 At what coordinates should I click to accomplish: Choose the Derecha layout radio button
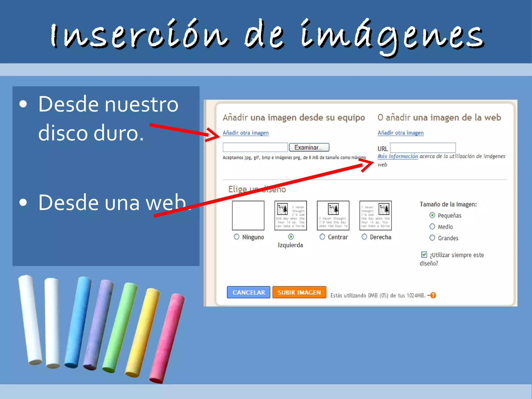(x=364, y=237)
